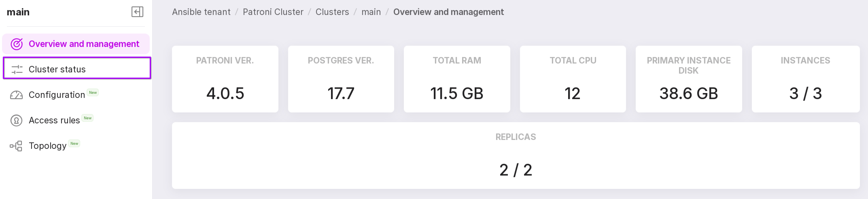The height and width of the screenshot is (199, 868).
Task: Click the Access rules keyhole icon
Action: [x=17, y=121]
